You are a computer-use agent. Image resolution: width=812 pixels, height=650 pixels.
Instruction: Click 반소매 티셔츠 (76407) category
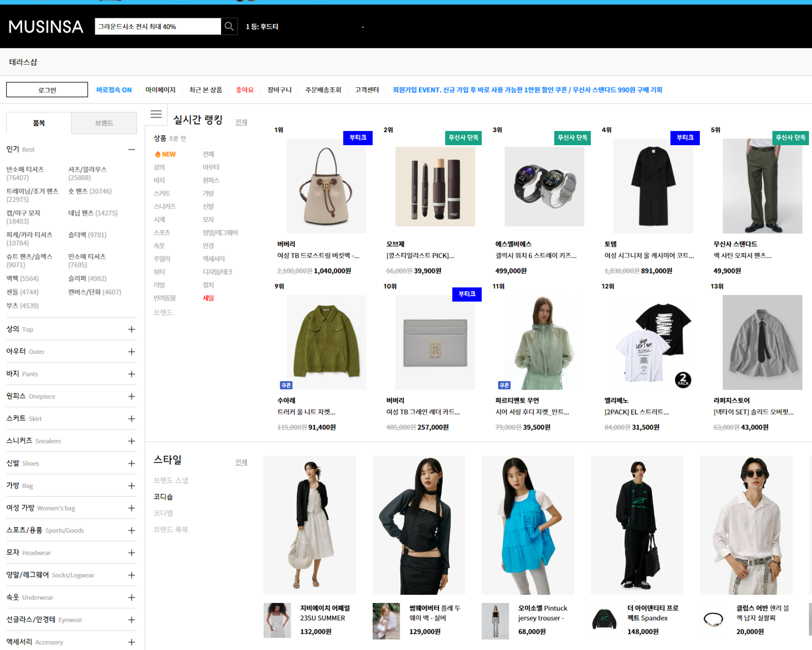[25, 173]
